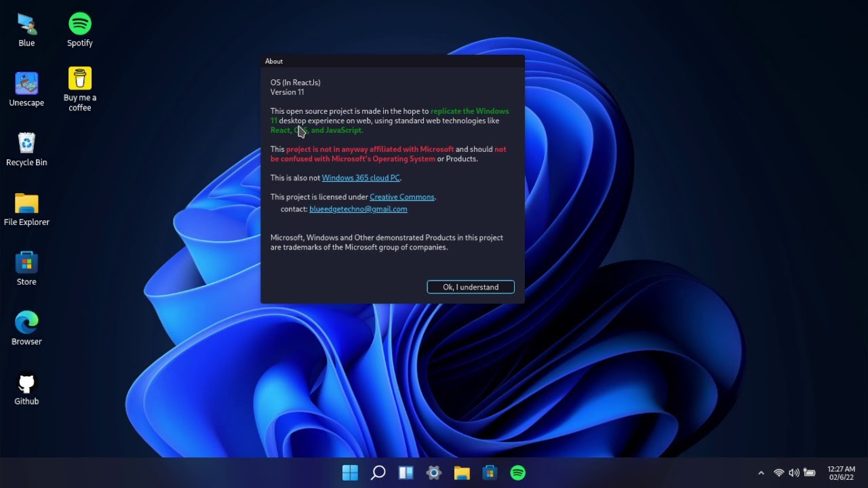Viewport: 868px width, 488px height.
Task: Click the blueedgetechno@gmail.com contact link
Action: pyautogui.click(x=358, y=209)
